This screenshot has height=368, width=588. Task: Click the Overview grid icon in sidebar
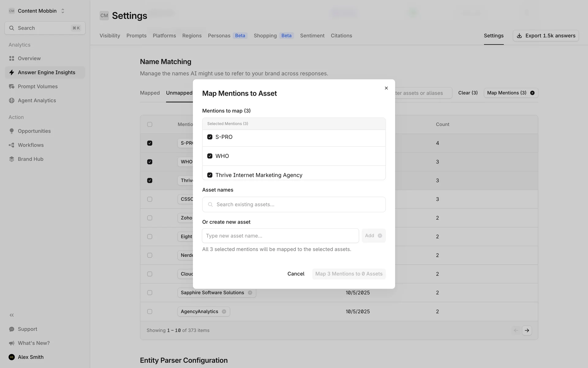click(12, 58)
